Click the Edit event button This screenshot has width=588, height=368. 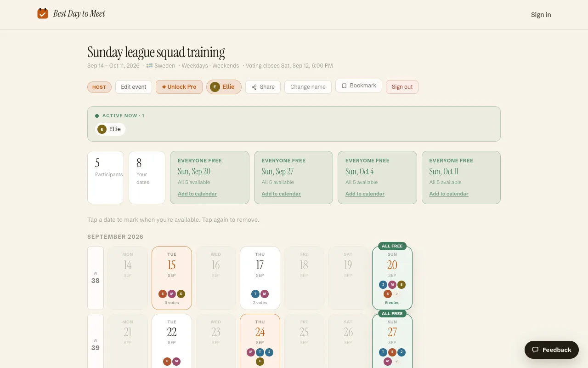[x=133, y=87]
